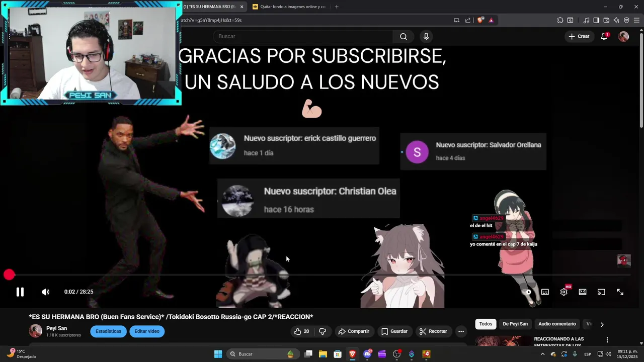Open the Estadísticas analytics button
This screenshot has width=644, height=362.
[108, 331]
